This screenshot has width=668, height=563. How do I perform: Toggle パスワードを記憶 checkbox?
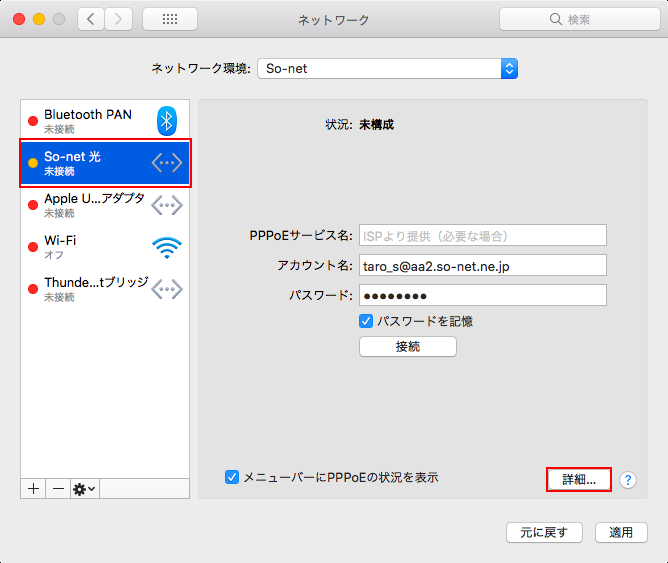366,321
